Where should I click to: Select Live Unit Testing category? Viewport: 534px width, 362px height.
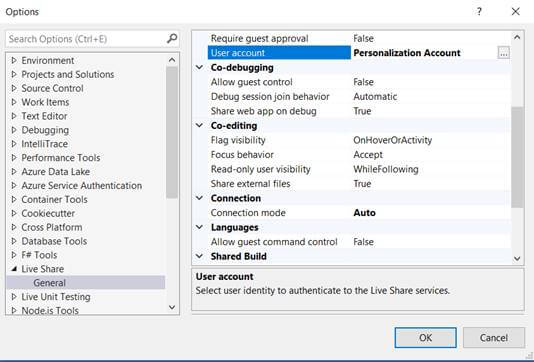(x=56, y=297)
